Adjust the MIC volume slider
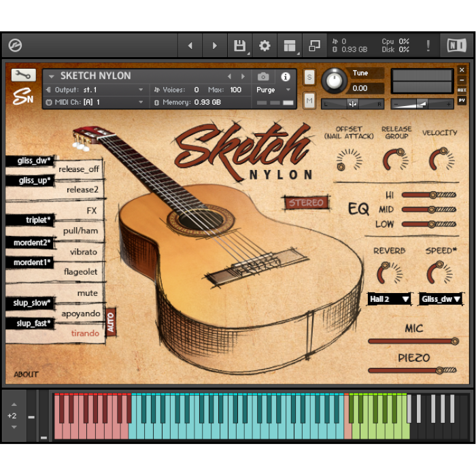Viewport: 476px width, 476px height. [413, 341]
